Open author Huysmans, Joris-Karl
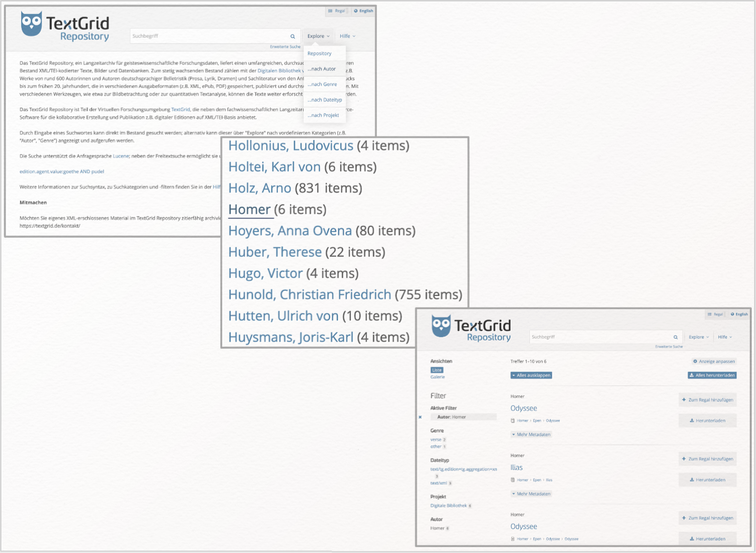The height and width of the screenshot is (553, 756). click(x=291, y=337)
